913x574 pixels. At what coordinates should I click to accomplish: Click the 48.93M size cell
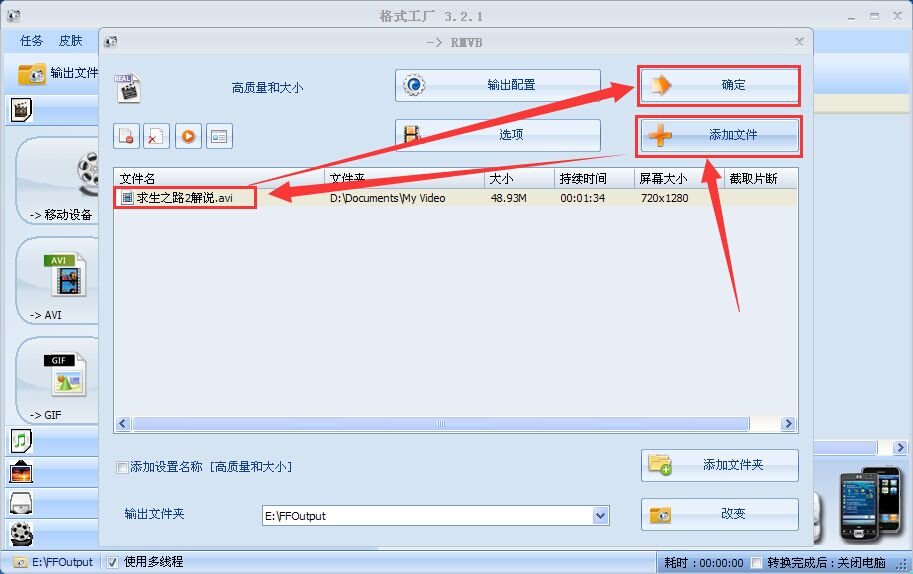point(508,199)
